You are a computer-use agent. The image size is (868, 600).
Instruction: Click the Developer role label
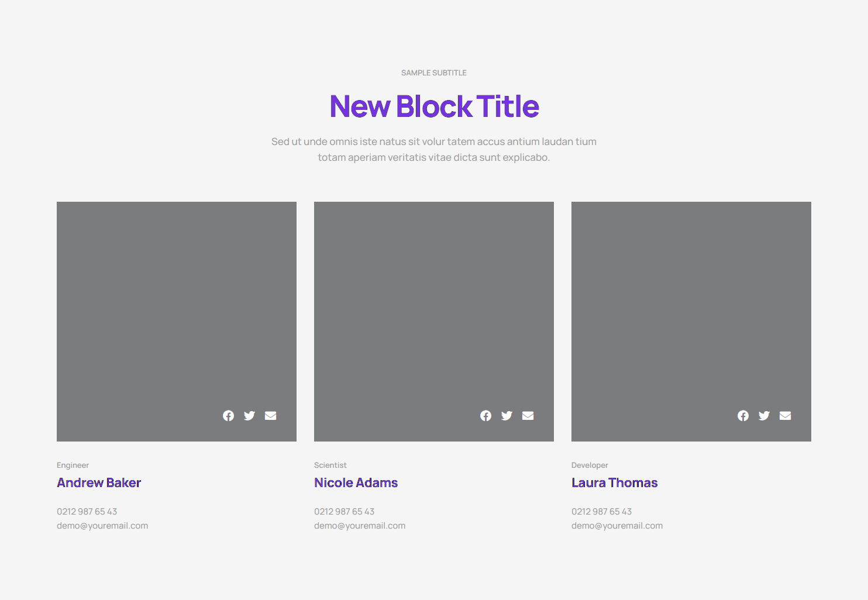pyautogui.click(x=590, y=465)
